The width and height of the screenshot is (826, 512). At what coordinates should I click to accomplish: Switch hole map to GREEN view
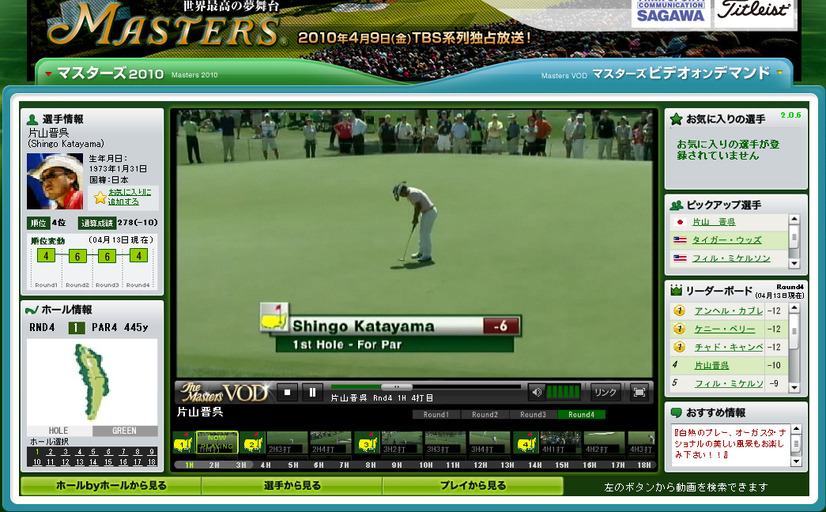pyautogui.click(x=124, y=431)
